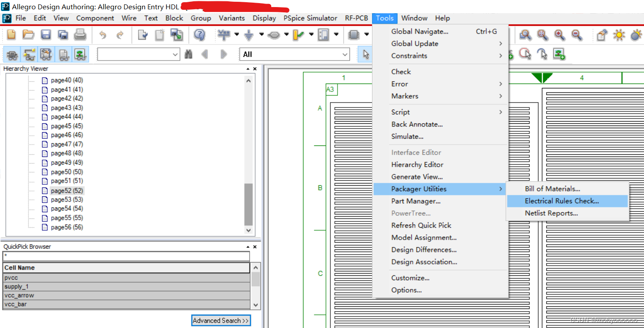The width and height of the screenshot is (644, 328).
Task: Click the Advanced Search button
Action: (221, 320)
